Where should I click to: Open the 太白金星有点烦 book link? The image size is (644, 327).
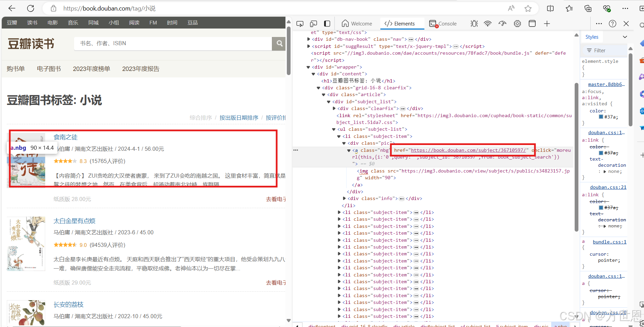tap(74, 221)
